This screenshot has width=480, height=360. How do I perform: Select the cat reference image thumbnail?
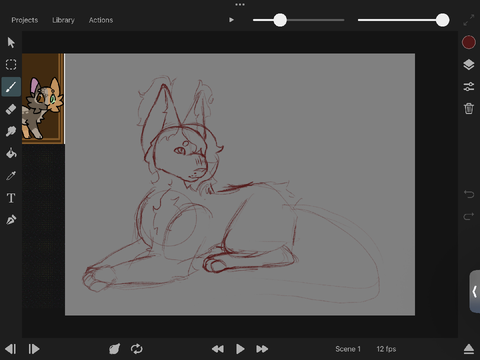click(43, 99)
